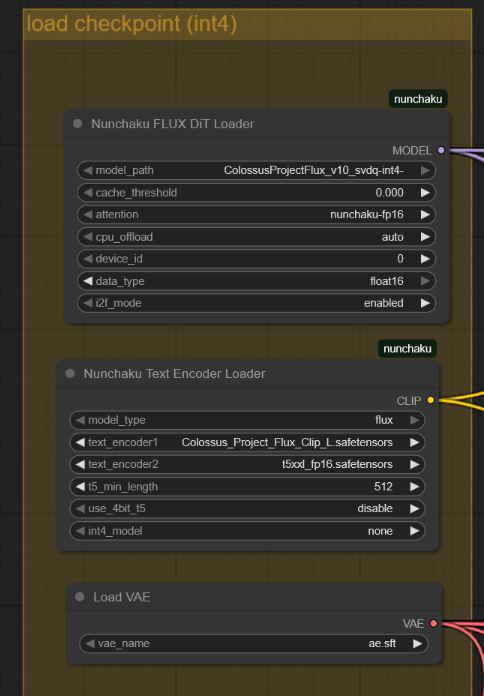This screenshot has height=696, width=484.
Task: Click the red VAE output connector
Action: (x=434, y=624)
